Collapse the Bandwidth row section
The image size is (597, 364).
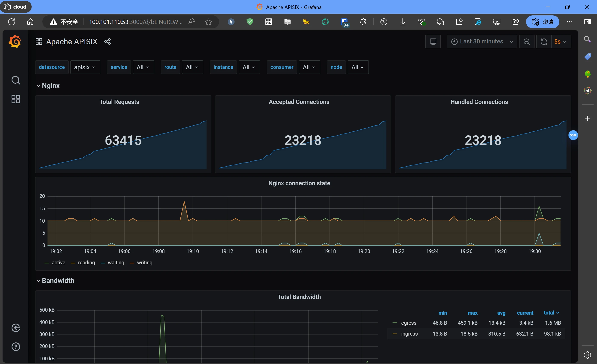[x=58, y=280]
